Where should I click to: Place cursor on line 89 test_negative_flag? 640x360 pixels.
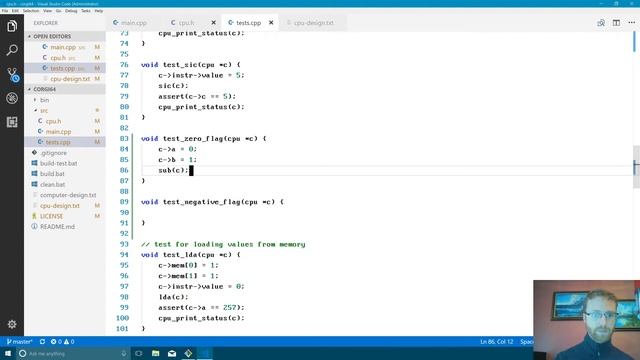[x=212, y=202]
